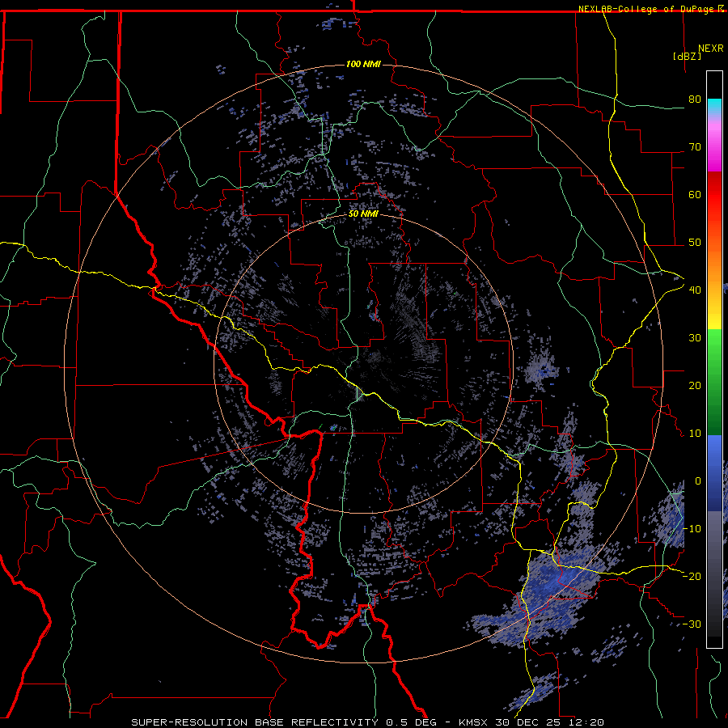Screen dimensions: 728x728
Task: Click the 50 NMI range ring label
Action: point(363,214)
